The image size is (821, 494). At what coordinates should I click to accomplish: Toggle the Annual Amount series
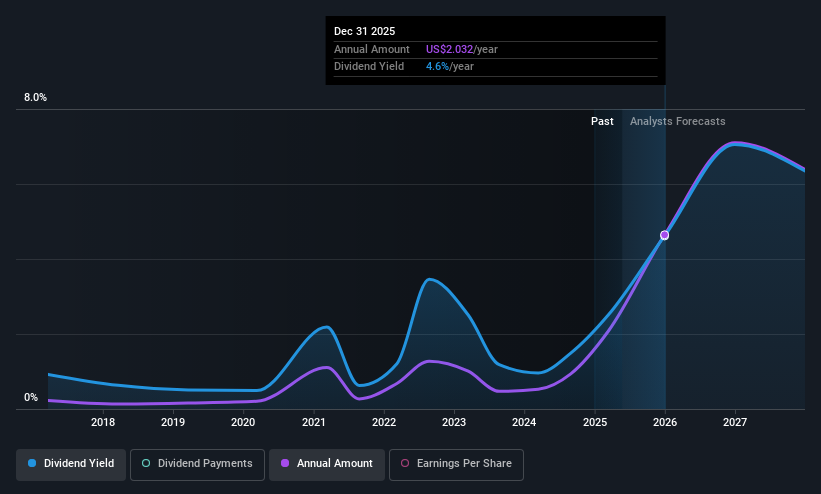pyautogui.click(x=327, y=464)
